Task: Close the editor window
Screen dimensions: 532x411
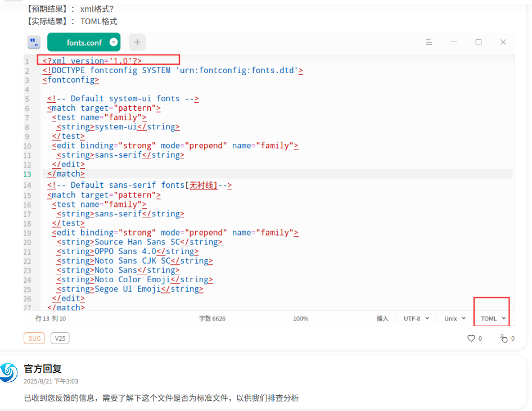Action: coord(503,42)
